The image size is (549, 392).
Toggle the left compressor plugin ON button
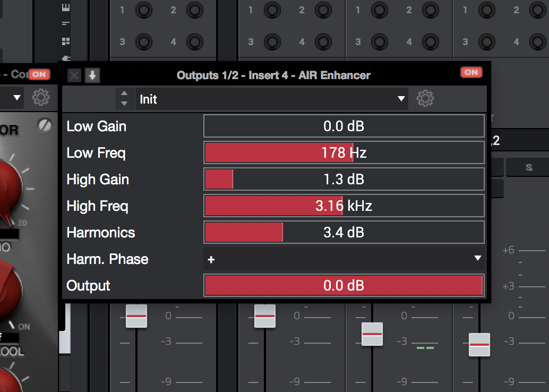[x=39, y=75]
